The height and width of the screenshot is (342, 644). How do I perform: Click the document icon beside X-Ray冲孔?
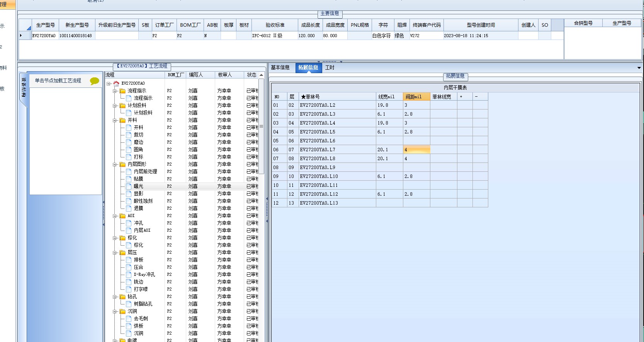[x=129, y=274]
